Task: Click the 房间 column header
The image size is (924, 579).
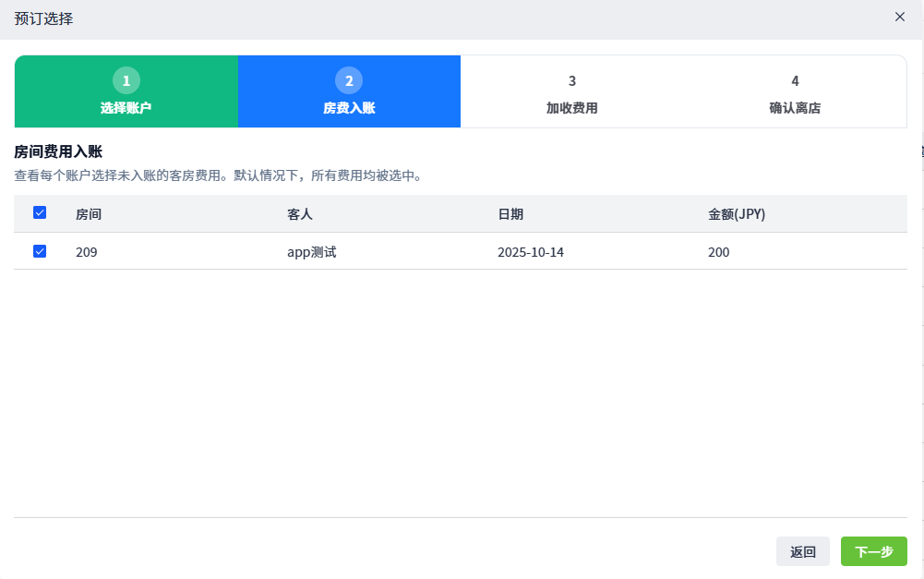Action: pyautogui.click(x=89, y=214)
